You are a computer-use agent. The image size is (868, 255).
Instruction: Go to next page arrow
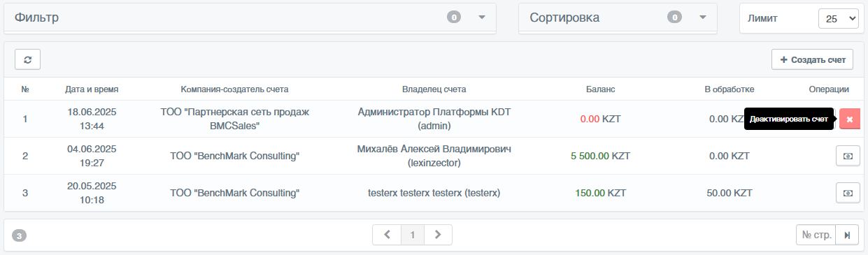coord(438,235)
